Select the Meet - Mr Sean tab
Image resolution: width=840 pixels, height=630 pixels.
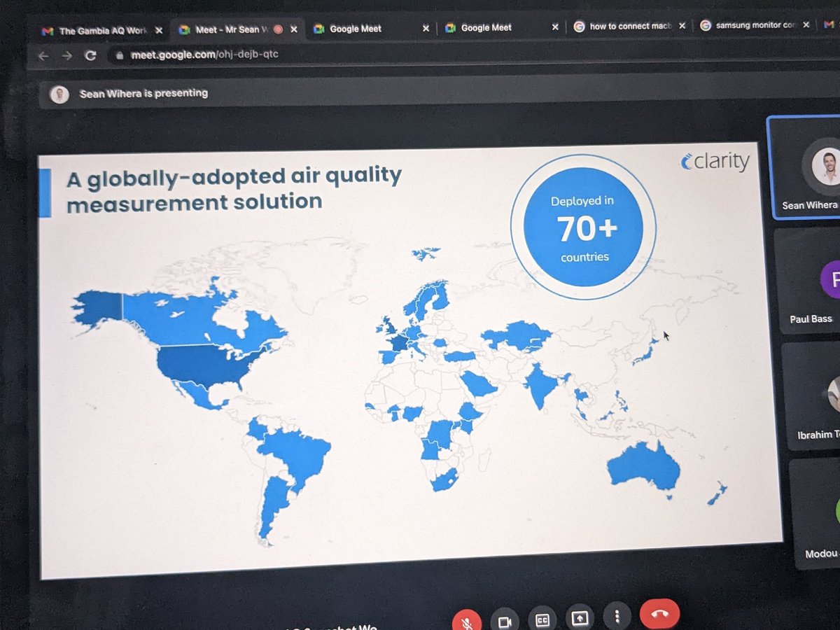237,29
